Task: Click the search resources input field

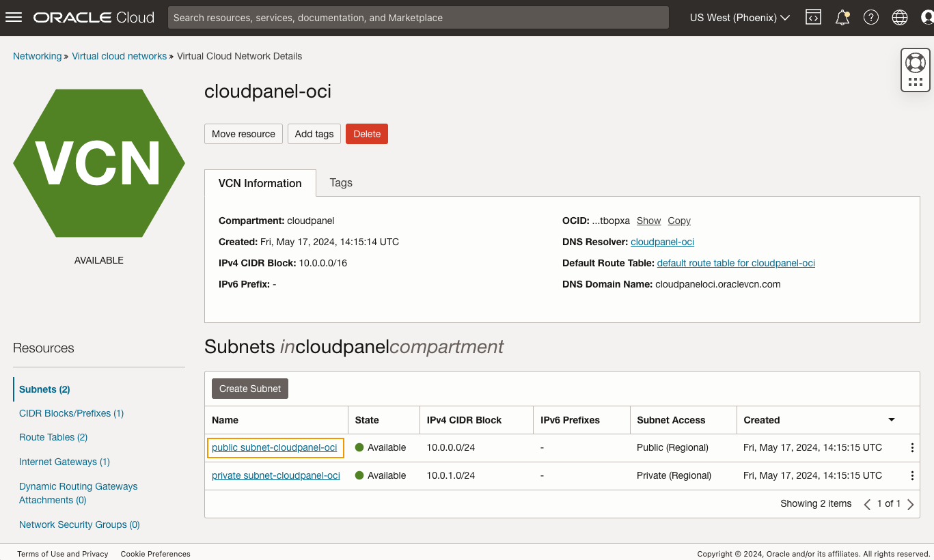Action: (418, 18)
